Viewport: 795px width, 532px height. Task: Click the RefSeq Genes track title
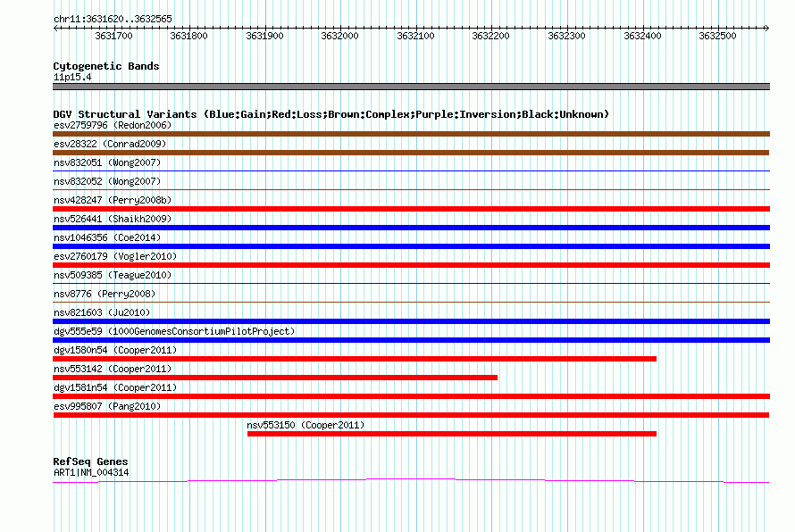point(90,461)
